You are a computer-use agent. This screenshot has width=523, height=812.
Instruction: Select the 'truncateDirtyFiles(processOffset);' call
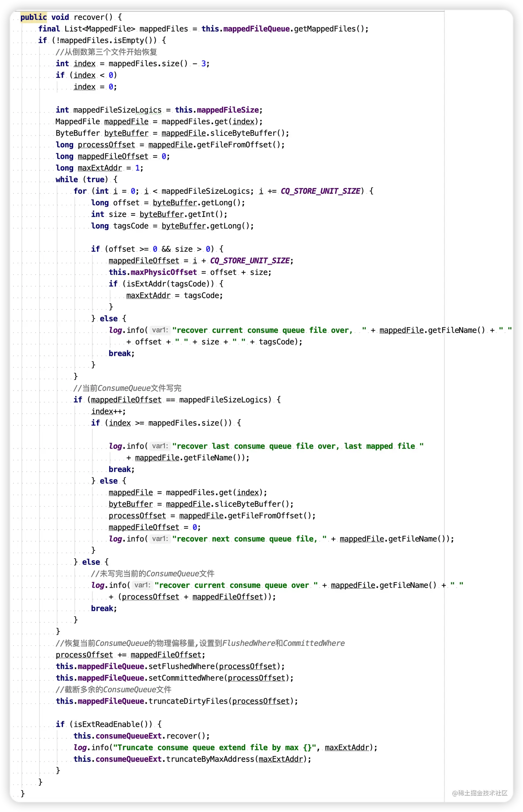point(223,701)
